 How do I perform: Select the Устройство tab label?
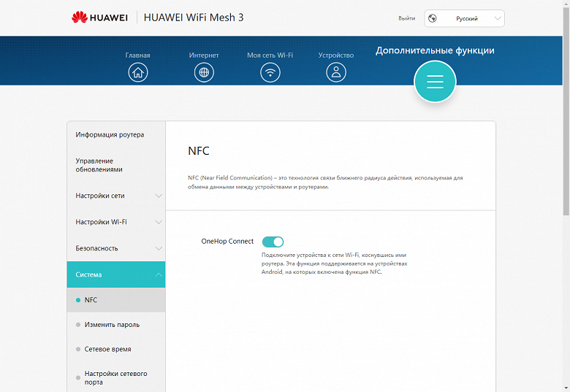(x=336, y=55)
